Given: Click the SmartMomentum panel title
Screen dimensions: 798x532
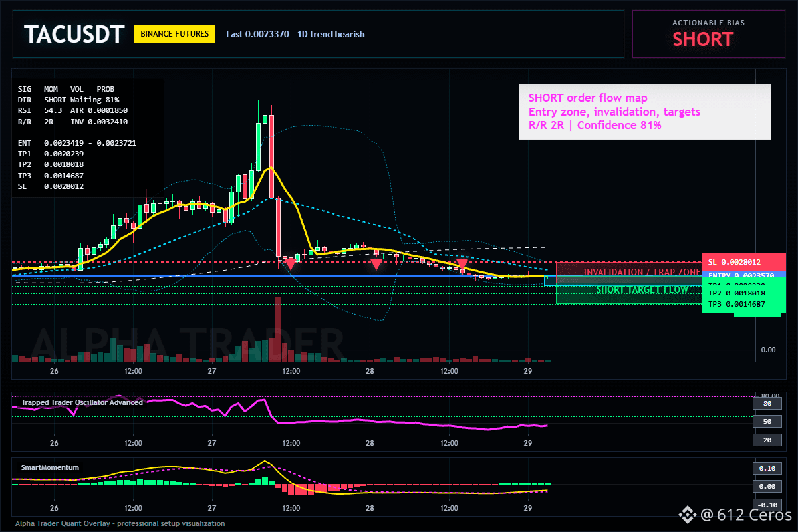Looking at the screenshot, I should coord(50,467).
